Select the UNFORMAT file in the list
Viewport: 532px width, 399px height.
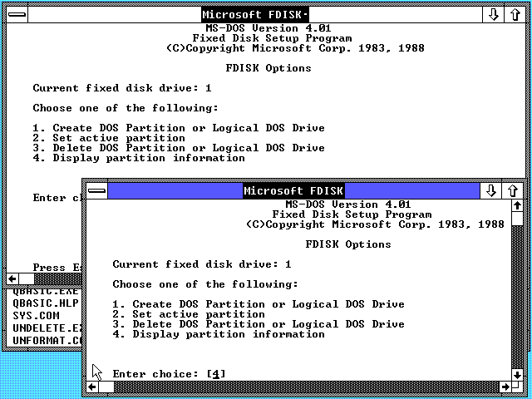point(47,340)
